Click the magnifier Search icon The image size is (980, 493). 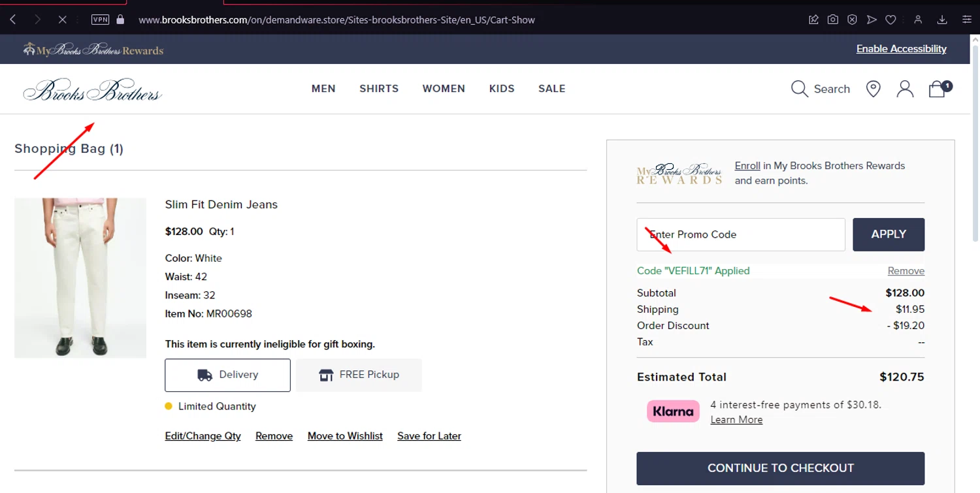[800, 89]
